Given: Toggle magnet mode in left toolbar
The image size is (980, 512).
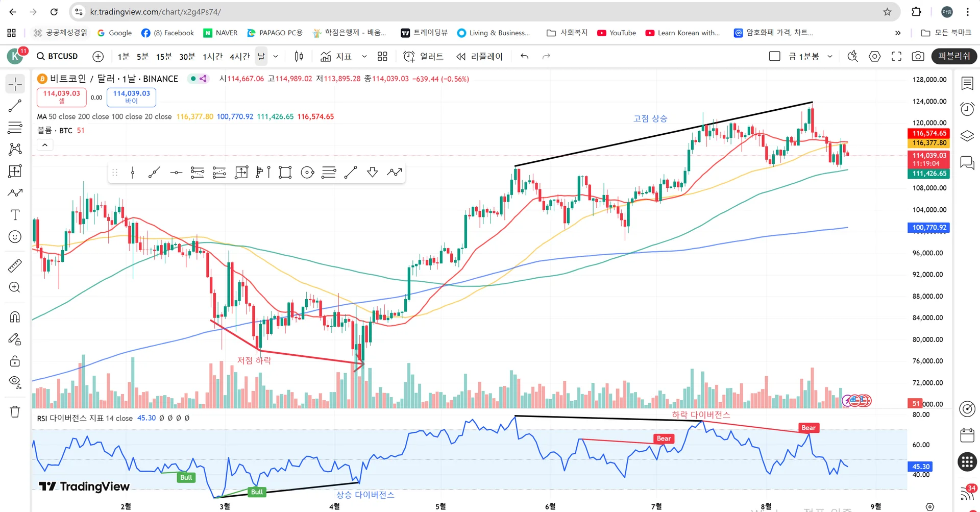Looking at the screenshot, I should click(x=15, y=317).
